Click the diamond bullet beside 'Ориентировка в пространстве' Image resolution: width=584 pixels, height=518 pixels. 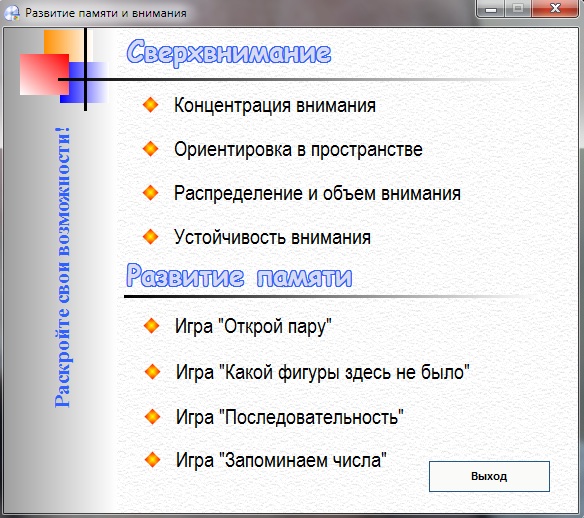point(150,149)
